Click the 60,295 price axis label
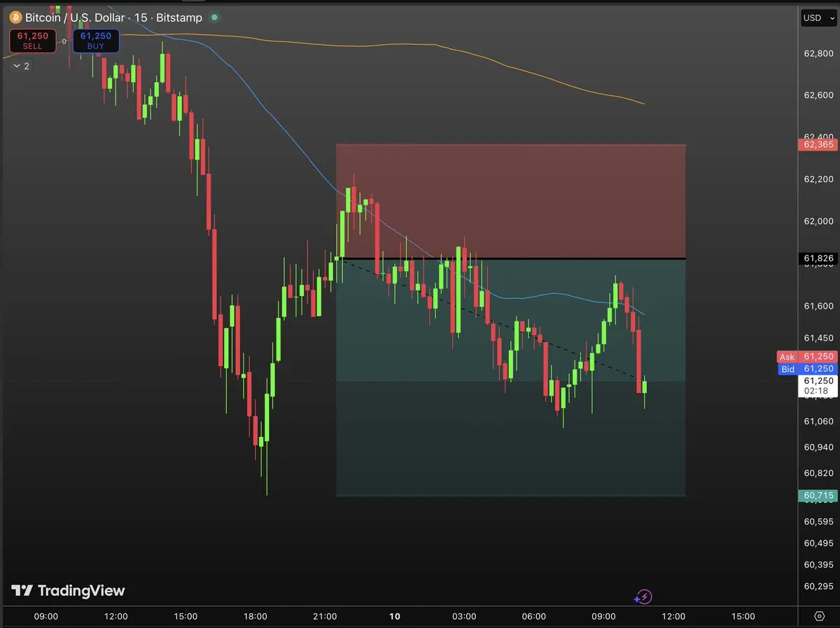This screenshot has height=628, width=840. tap(818, 587)
